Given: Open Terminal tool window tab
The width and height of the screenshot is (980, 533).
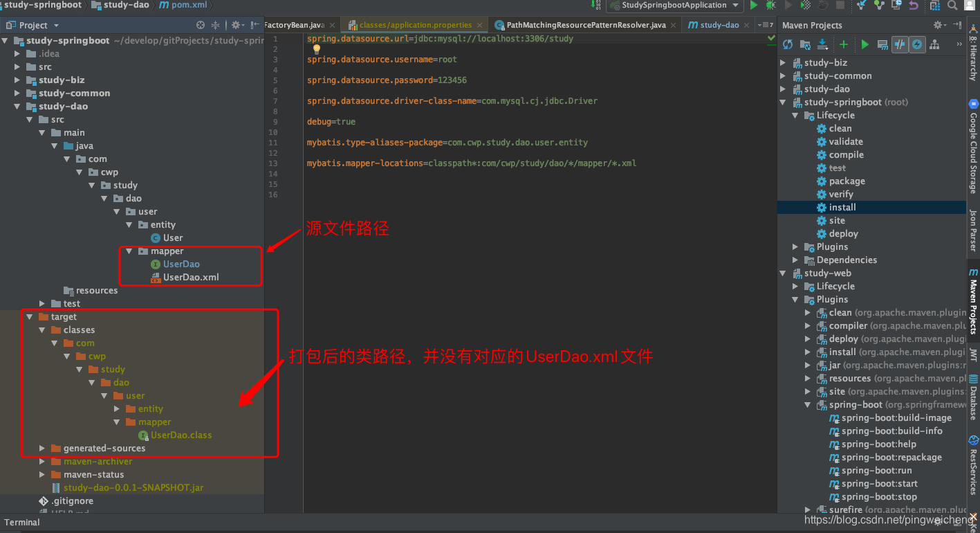Looking at the screenshot, I should click(22, 522).
